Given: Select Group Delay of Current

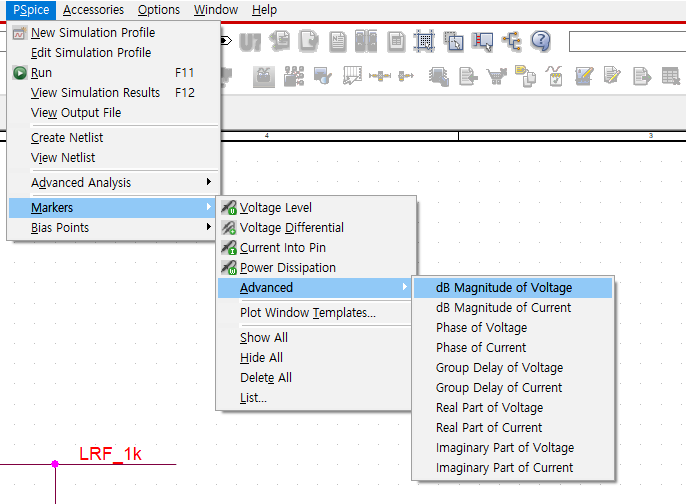Looking at the screenshot, I should coord(513,388).
